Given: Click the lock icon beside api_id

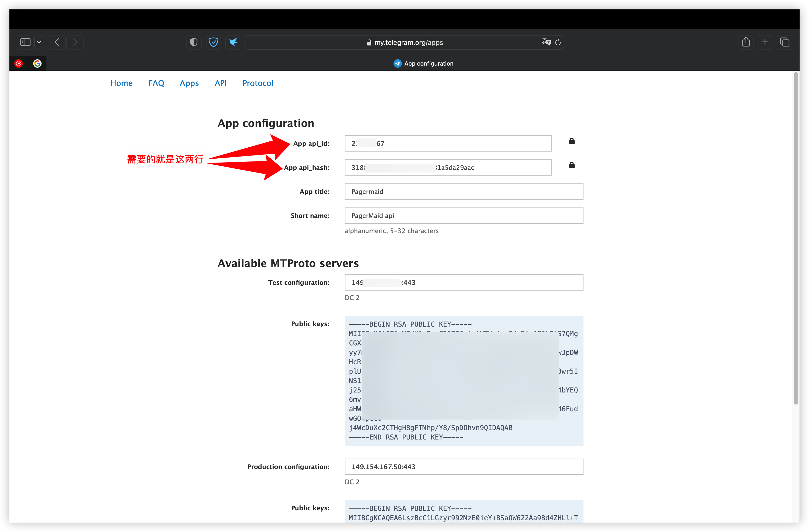Looking at the screenshot, I should tap(571, 141).
